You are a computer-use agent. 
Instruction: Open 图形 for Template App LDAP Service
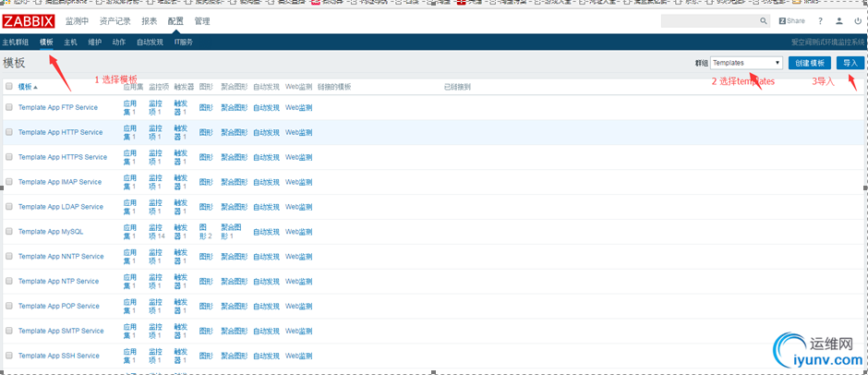(206, 207)
